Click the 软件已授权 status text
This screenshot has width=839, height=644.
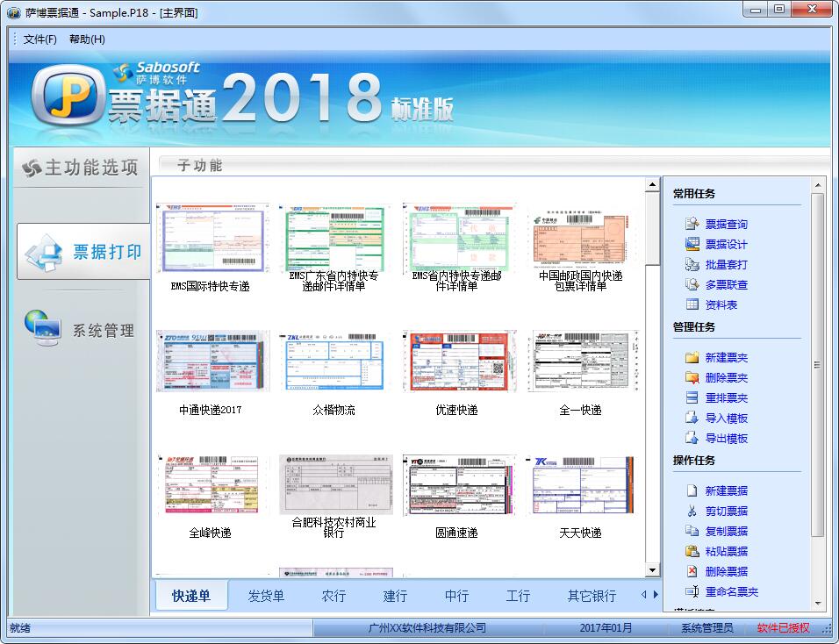(x=784, y=627)
